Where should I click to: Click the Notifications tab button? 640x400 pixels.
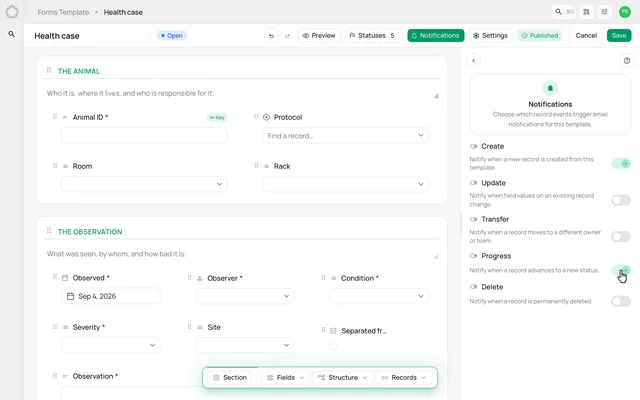(436, 36)
